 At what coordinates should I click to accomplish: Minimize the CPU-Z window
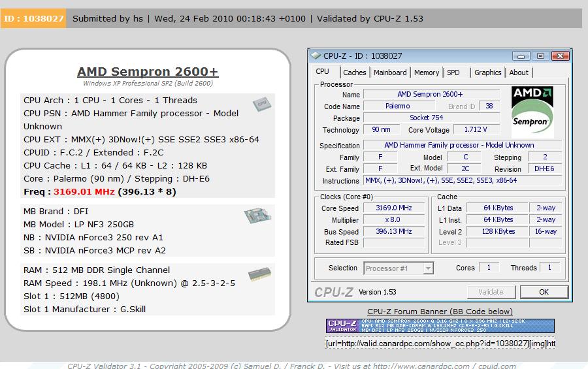[x=521, y=56]
